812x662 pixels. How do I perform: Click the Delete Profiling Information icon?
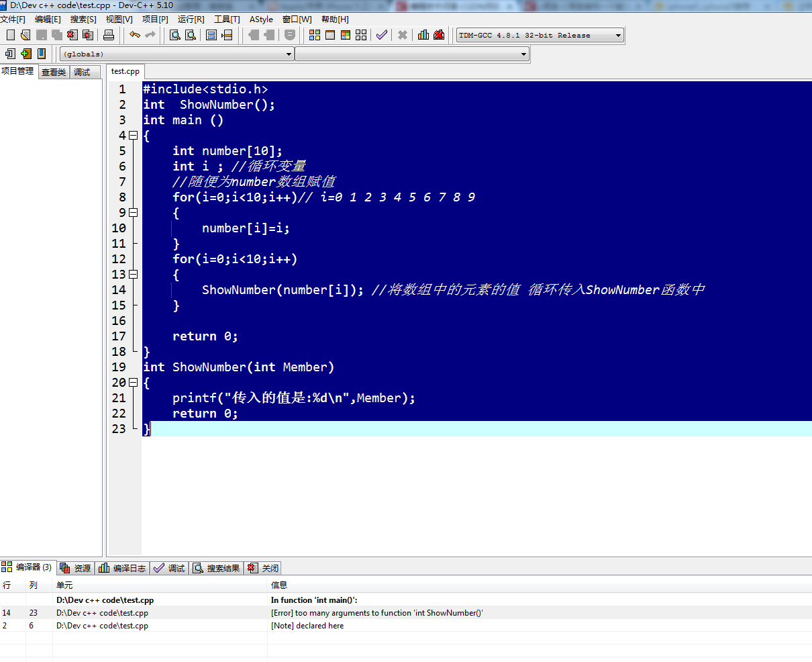point(439,35)
